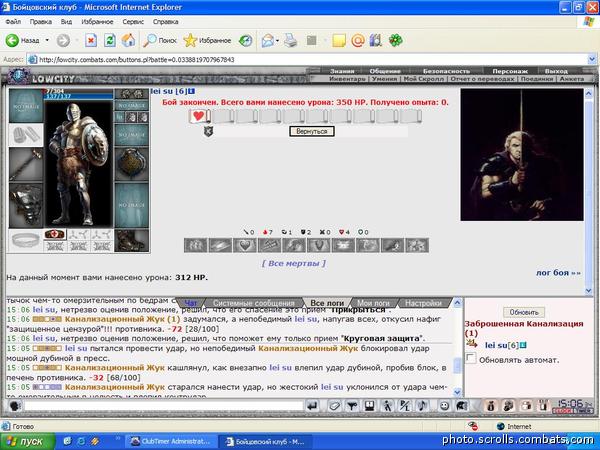Click lei su[6] in the room list
Viewport: 600px width, 450px height.
point(501,345)
